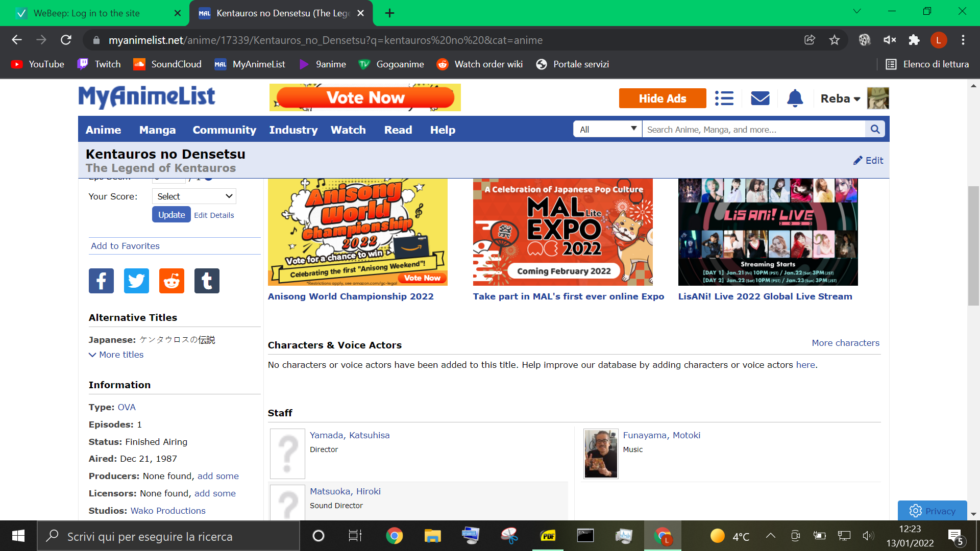This screenshot has height=551, width=980.
Task: Click the page vertical scrollbar
Action: point(973,245)
